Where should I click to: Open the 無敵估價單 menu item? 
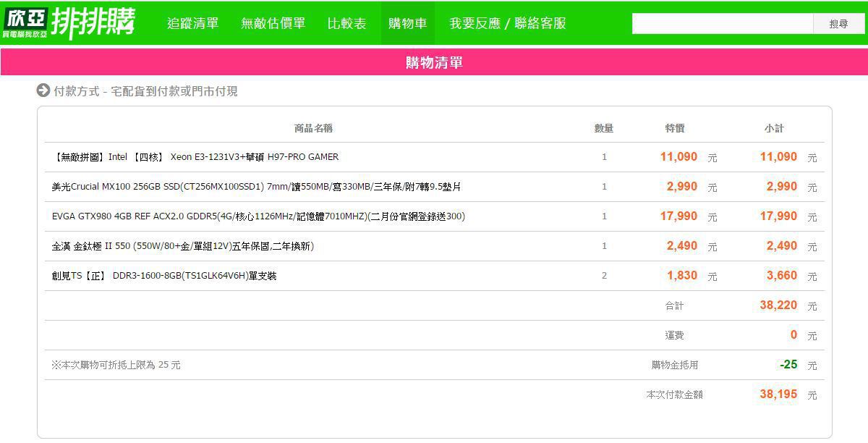pos(273,23)
